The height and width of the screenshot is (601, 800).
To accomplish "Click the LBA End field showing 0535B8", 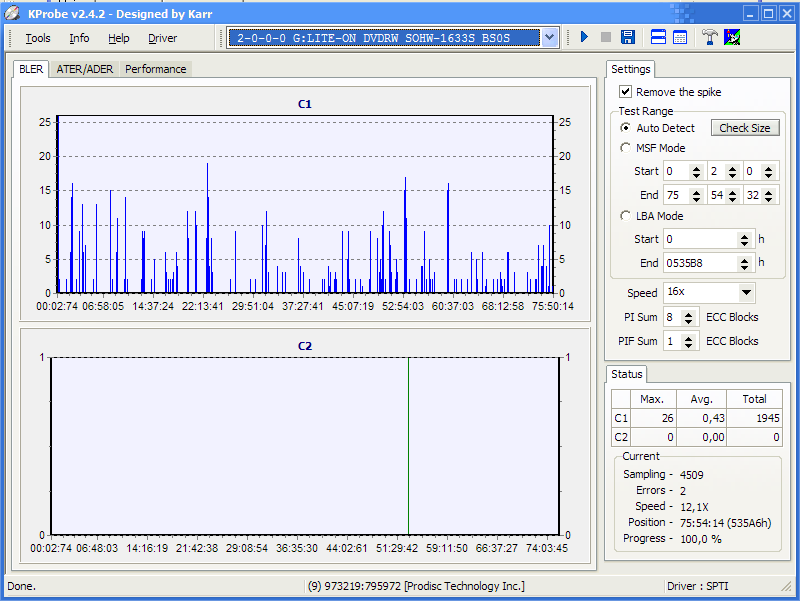I will (699, 263).
